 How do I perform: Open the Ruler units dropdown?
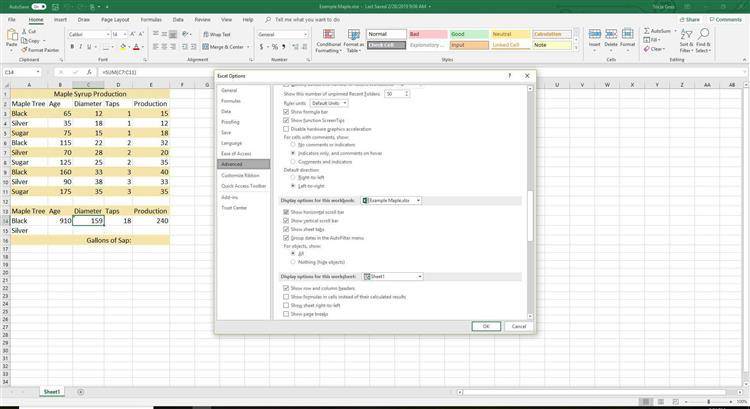pos(329,103)
